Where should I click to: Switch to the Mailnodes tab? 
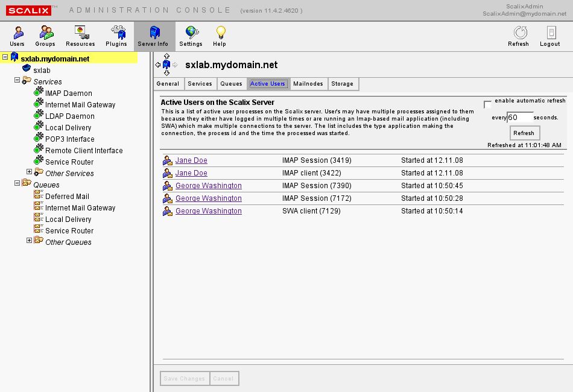[308, 84]
